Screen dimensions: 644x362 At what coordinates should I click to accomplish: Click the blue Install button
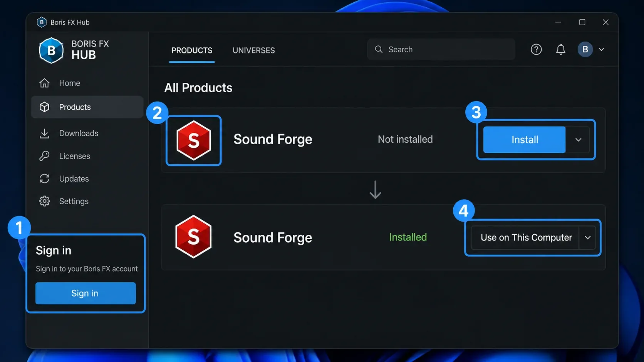tap(525, 140)
